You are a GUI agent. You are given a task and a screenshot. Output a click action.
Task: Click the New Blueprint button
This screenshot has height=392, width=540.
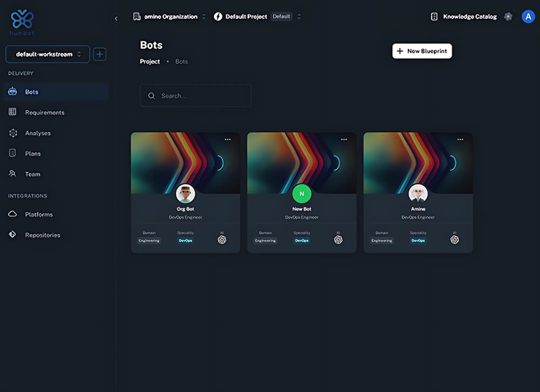click(422, 51)
